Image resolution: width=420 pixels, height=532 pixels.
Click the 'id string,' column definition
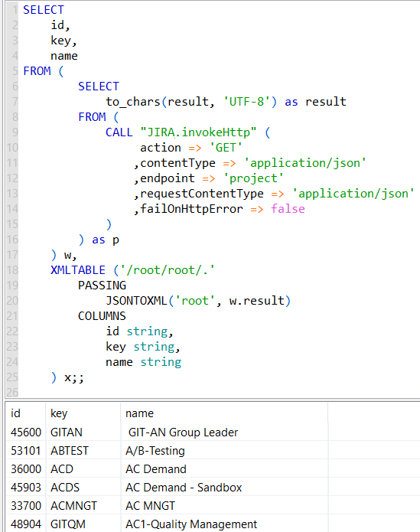pos(139,331)
